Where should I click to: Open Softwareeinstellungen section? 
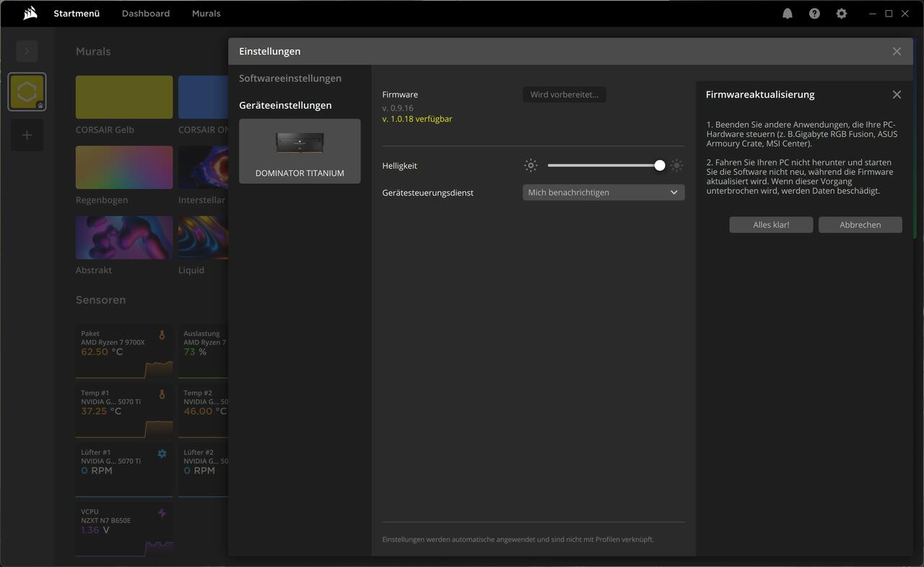[290, 78]
